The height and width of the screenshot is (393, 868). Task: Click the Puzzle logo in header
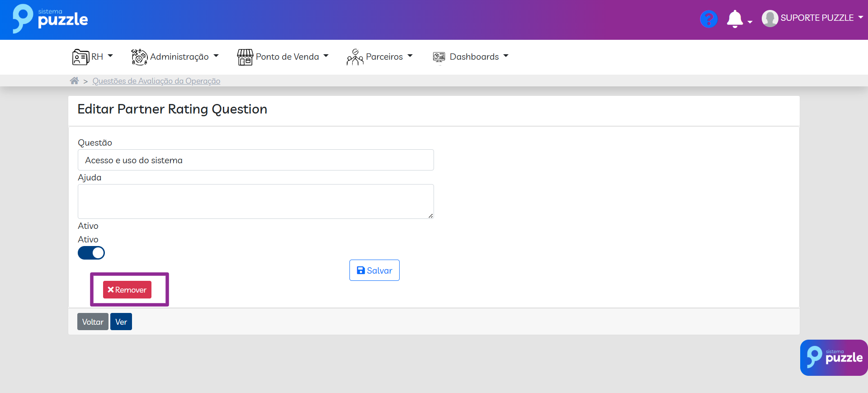(x=50, y=19)
